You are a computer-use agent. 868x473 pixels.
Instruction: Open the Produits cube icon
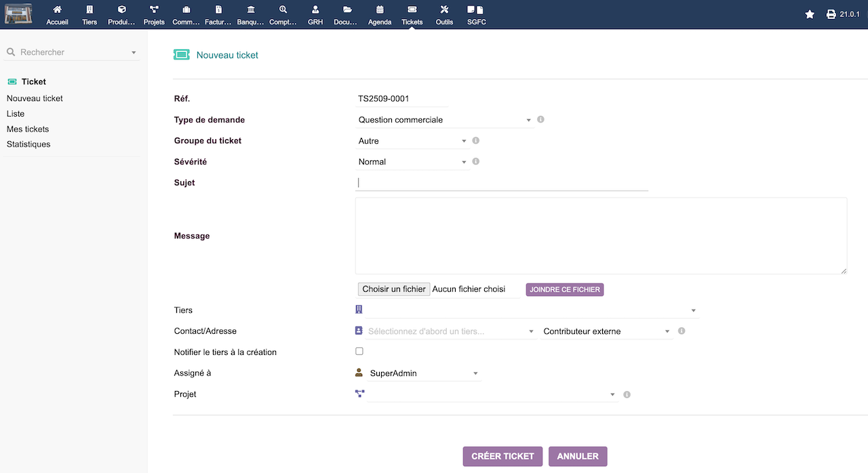click(122, 10)
